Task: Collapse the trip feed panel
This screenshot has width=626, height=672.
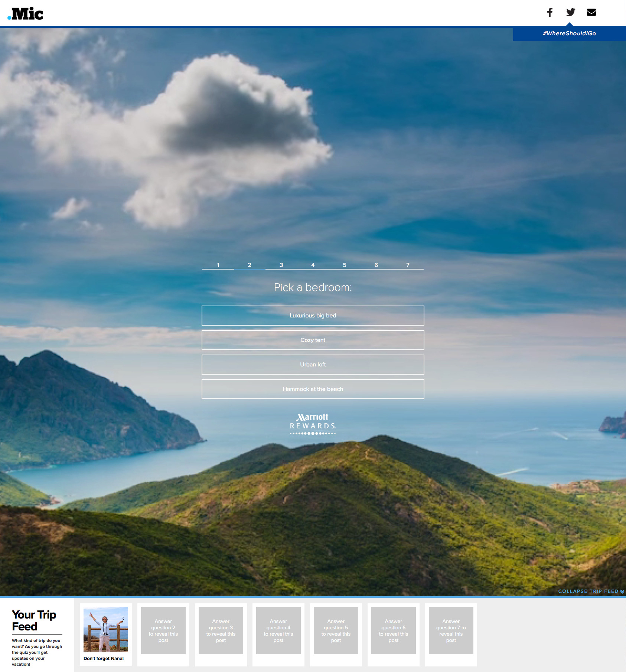Action: tap(591, 591)
